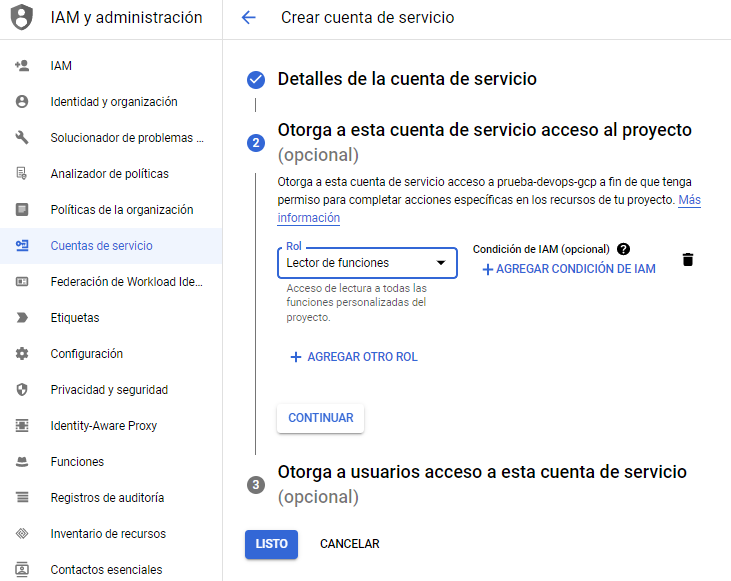Click the IAM y administración shield icon
Viewport: 731px width, 581px height.
22,18
